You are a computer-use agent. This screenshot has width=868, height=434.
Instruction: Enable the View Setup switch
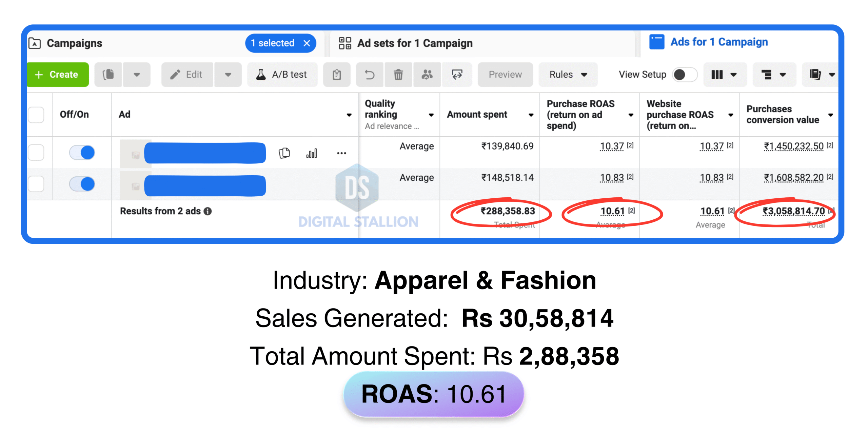click(x=684, y=75)
